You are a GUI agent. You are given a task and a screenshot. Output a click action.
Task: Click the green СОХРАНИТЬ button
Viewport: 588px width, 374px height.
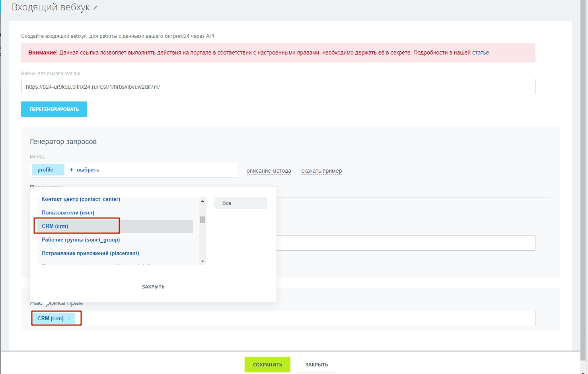tap(267, 364)
